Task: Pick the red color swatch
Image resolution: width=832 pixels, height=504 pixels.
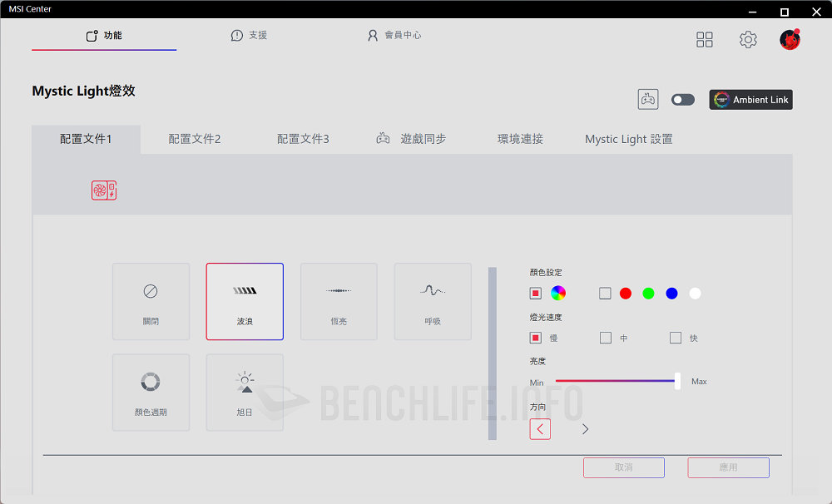Action: [x=626, y=294]
